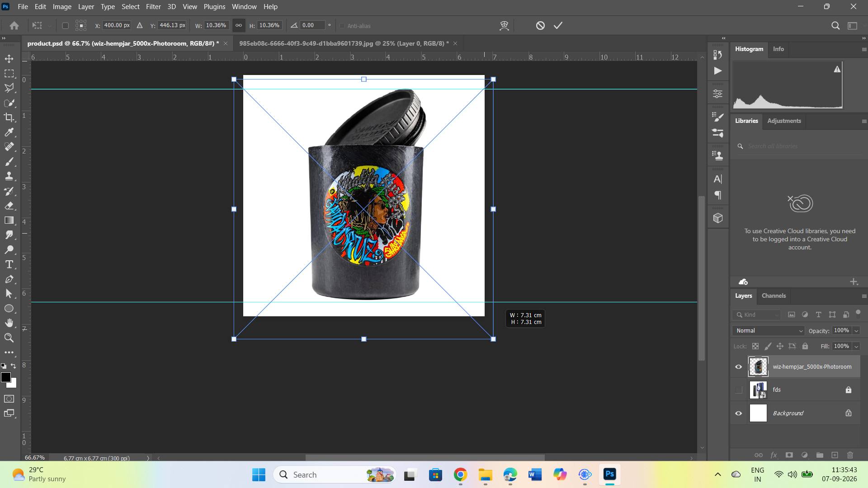This screenshot has width=868, height=488.
Task: Open the Normal blend mode dropdown
Action: click(769, 331)
